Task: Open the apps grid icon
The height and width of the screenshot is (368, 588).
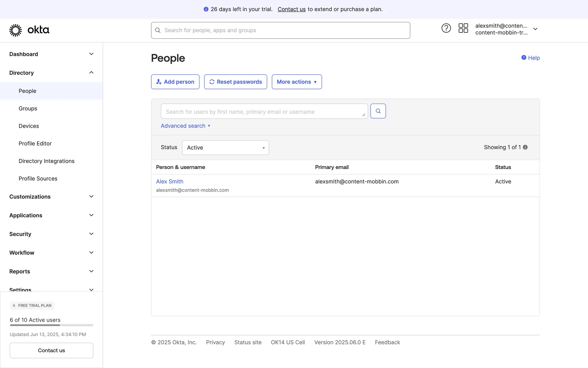Action: pyautogui.click(x=463, y=28)
